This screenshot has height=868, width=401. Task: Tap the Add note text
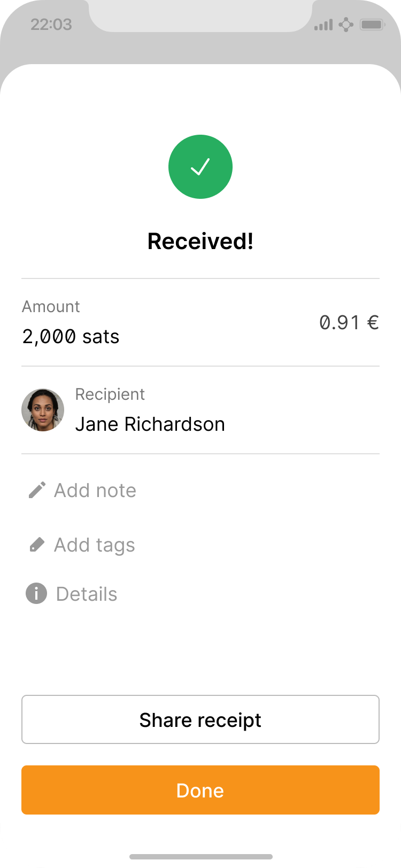tap(95, 490)
